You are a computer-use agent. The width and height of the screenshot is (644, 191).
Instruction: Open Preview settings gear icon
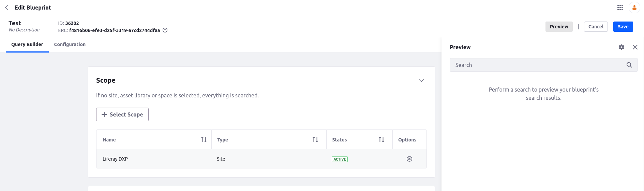point(621,47)
